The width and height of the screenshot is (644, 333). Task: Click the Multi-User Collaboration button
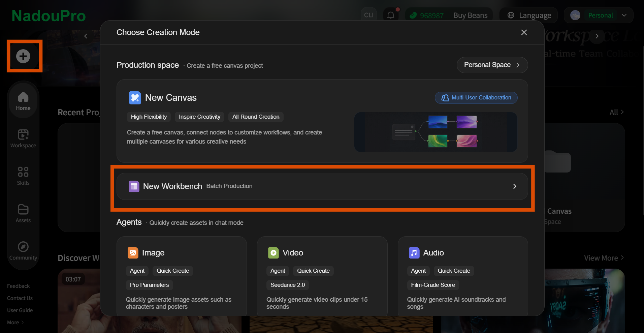[x=476, y=98]
